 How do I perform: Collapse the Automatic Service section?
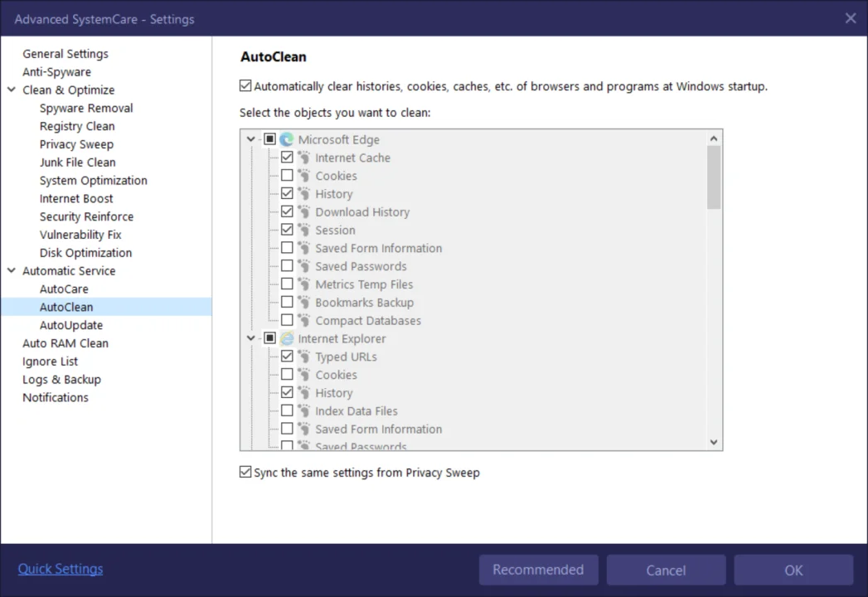11,270
